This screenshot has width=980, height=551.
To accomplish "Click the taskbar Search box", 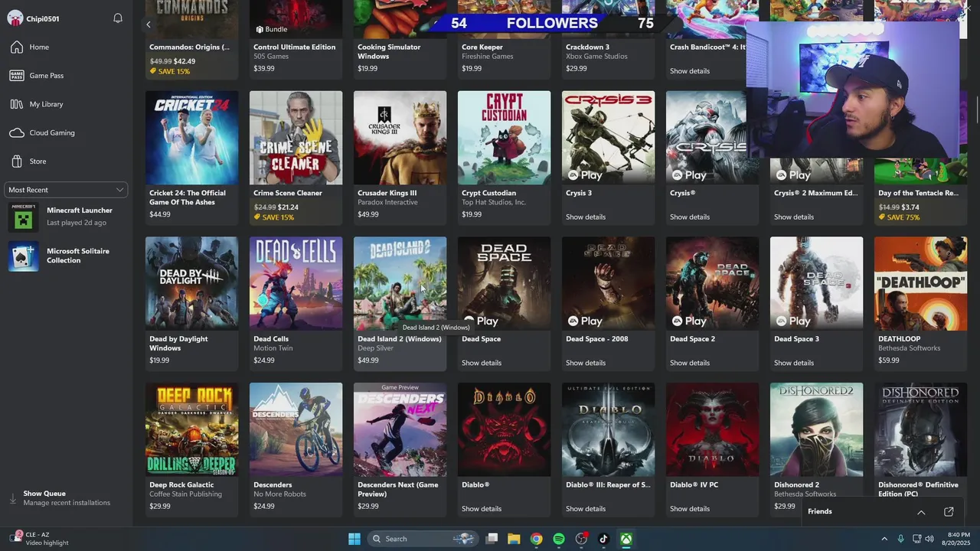I will 423,539.
